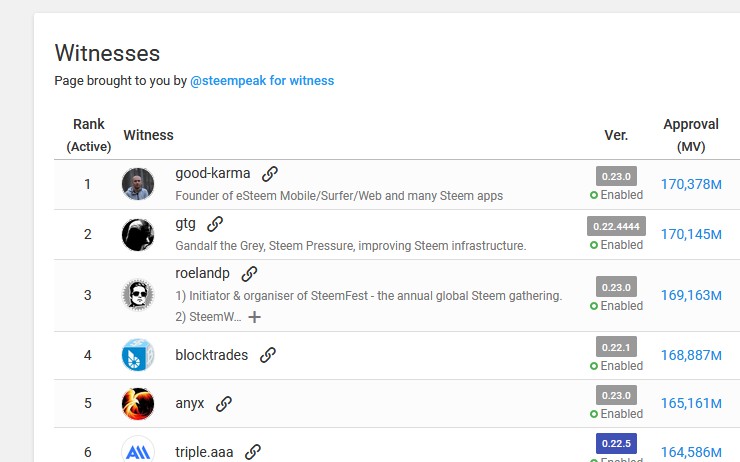Viewport: 740px width, 462px height.
Task: Click the Rank (Active) column header
Action: pyautogui.click(x=89, y=135)
